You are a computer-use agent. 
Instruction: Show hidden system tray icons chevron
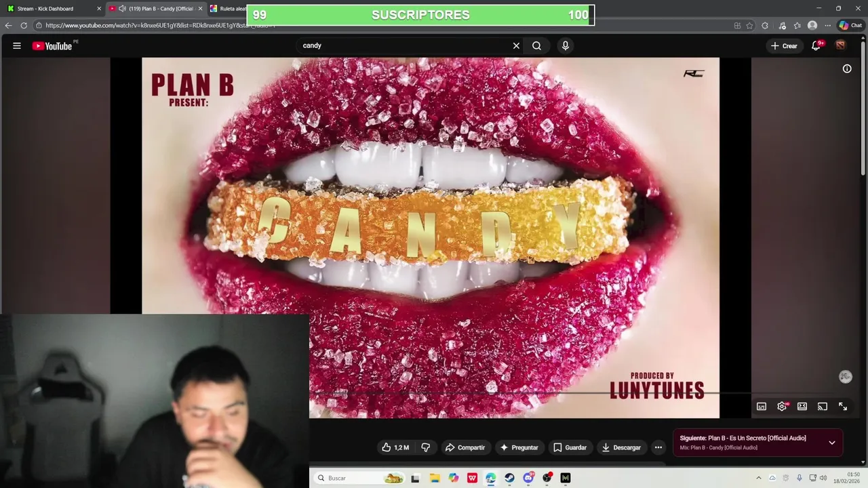[759, 478]
